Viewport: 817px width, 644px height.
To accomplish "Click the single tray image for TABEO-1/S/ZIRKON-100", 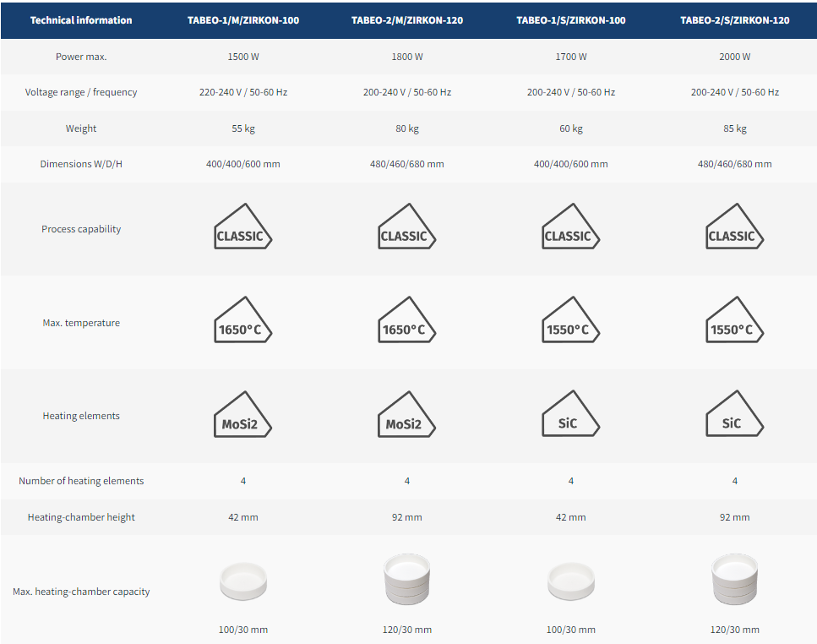I will pos(571,581).
